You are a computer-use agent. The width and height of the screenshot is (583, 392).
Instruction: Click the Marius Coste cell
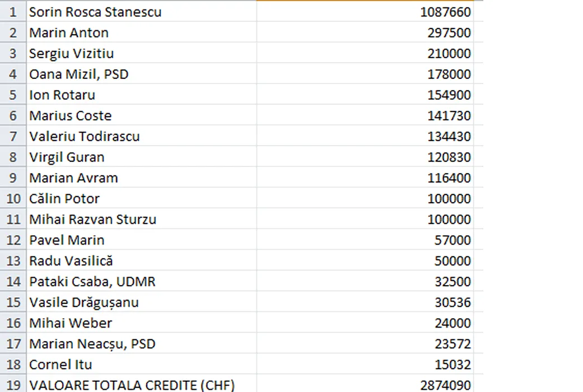point(71,115)
